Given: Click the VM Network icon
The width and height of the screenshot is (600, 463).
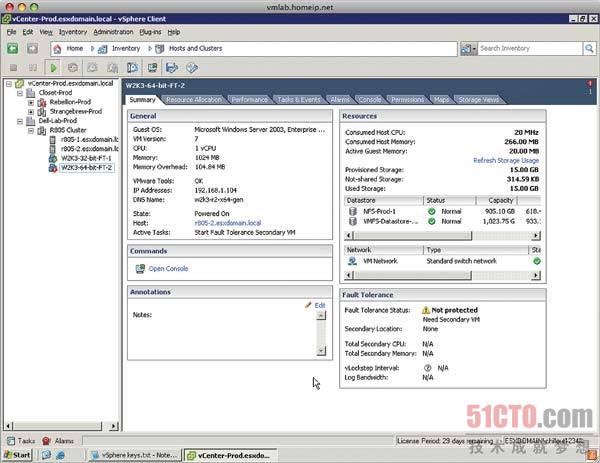Looking at the screenshot, I should (x=352, y=261).
